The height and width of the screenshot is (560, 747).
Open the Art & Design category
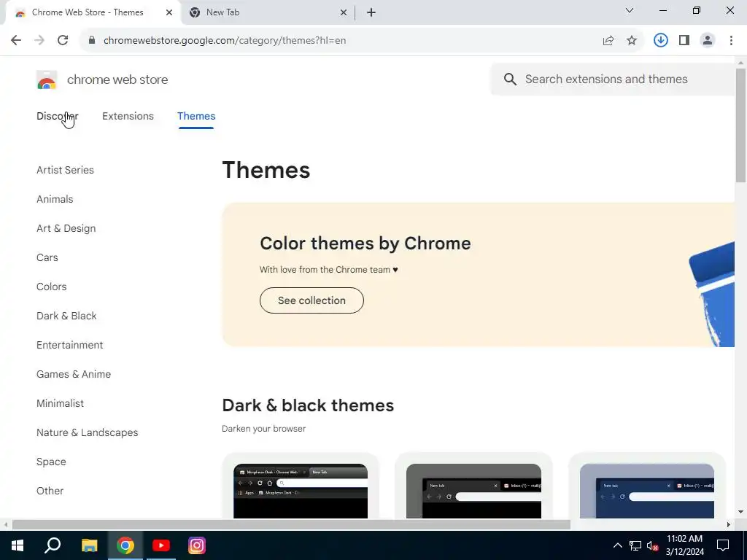pyautogui.click(x=66, y=228)
